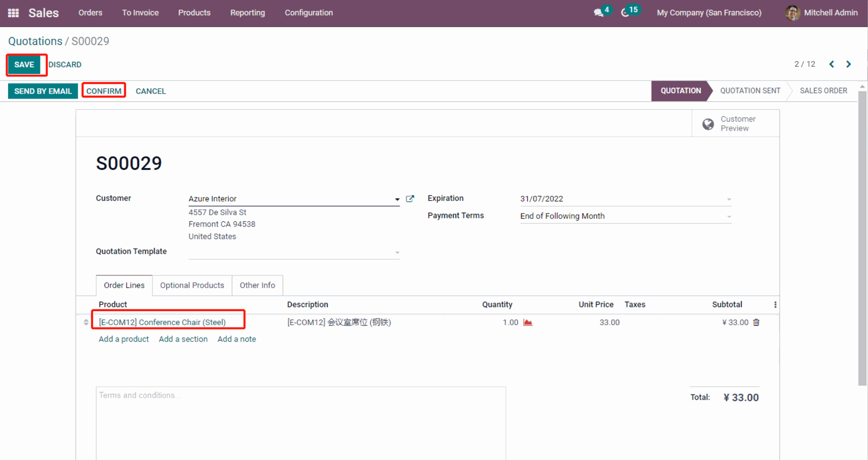The height and width of the screenshot is (460, 868).
Task: Click the Add a product link
Action: (x=123, y=339)
